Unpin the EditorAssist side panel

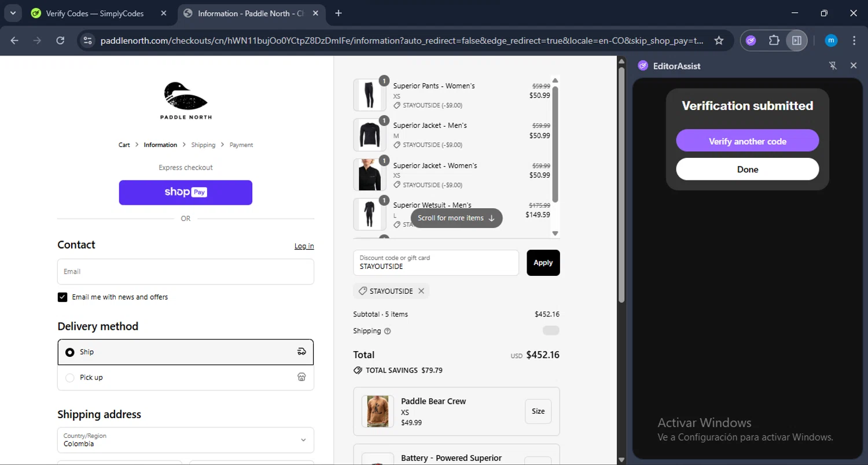tap(833, 66)
